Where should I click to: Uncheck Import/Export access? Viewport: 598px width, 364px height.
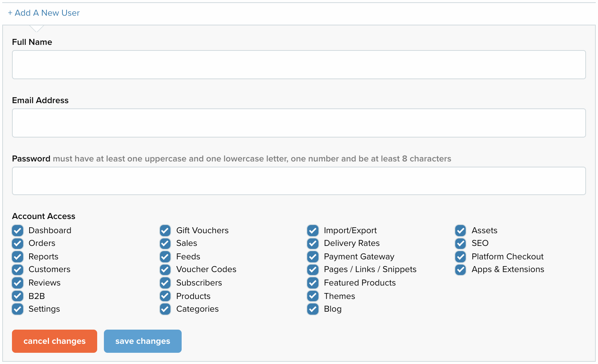[x=313, y=230]
